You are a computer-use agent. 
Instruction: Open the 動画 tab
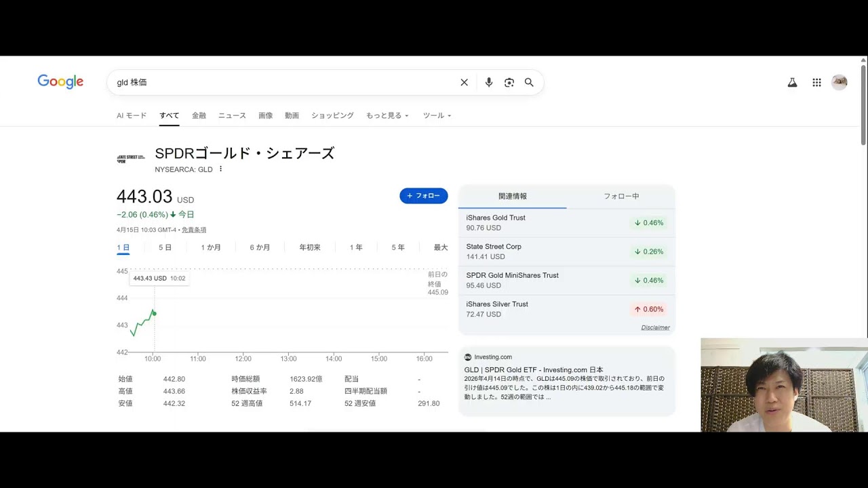pyautogui.click(x=292, y=116)
